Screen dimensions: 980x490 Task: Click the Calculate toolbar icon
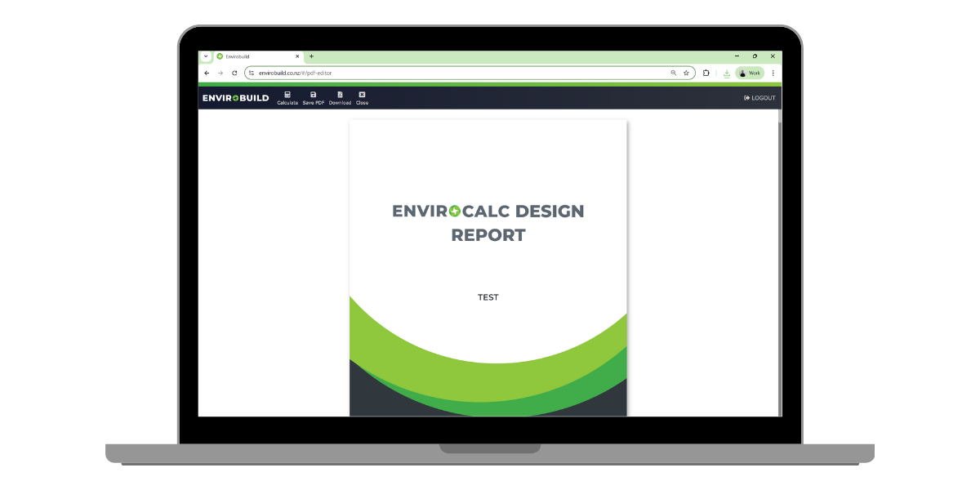tap(287, 98)
